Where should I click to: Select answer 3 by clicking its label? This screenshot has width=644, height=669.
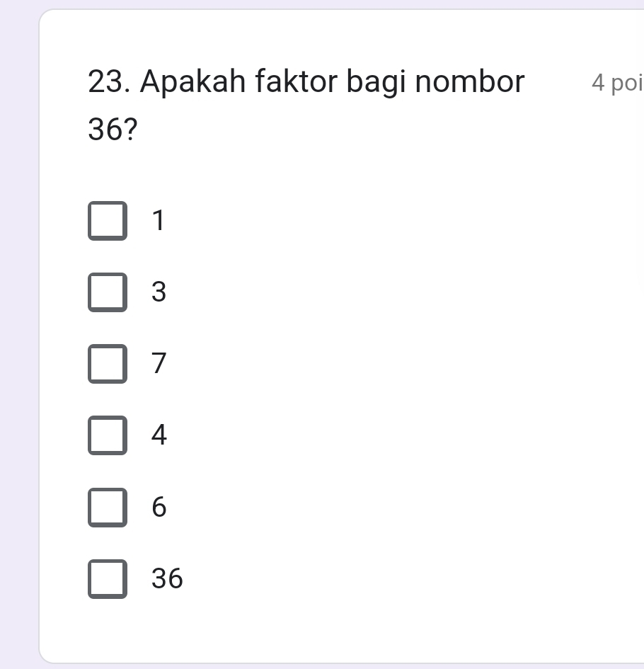click(x=159, y=292)
